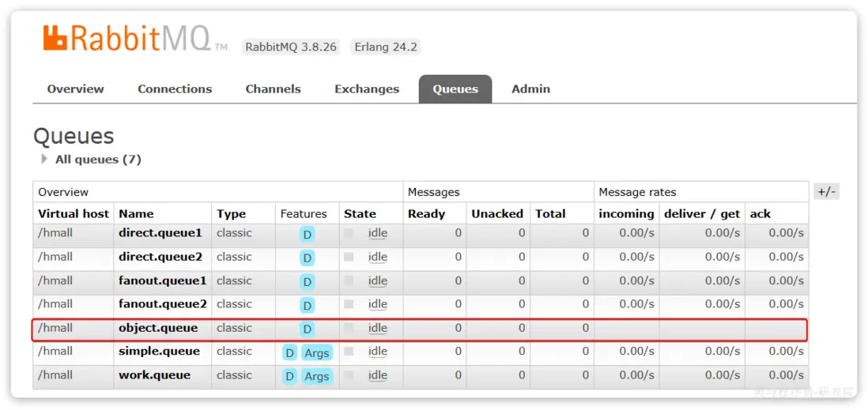Click the Args badge for work.queue
Image resolution: width=868 pixels, height=410 pixels.
316,377
